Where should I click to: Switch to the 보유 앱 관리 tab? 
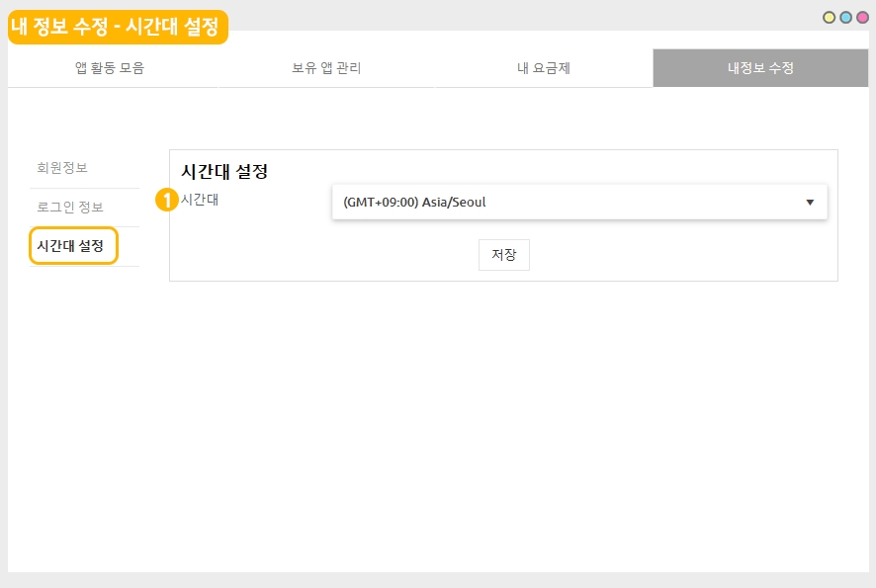pyautogui.click(x=326, y=68)
